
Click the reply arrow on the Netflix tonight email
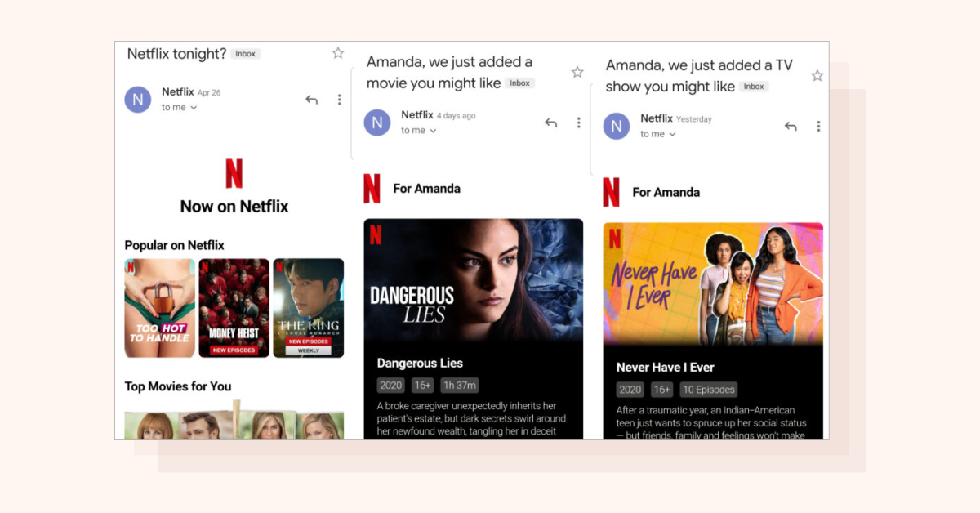(x=311, y=99)
